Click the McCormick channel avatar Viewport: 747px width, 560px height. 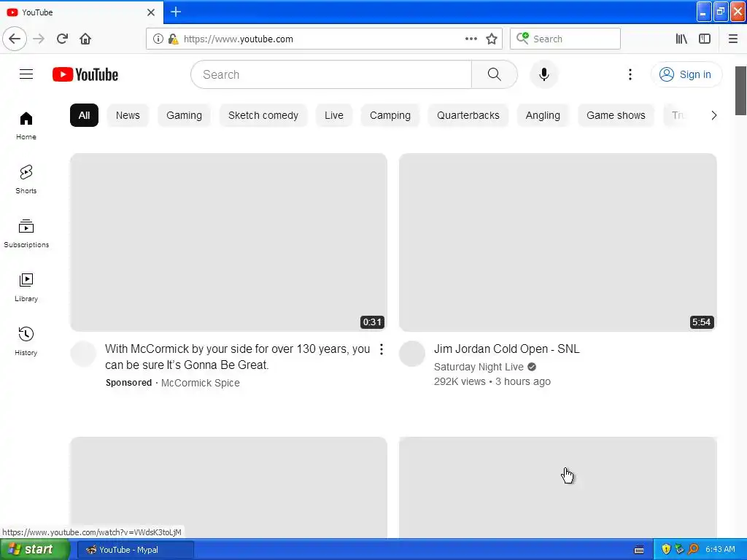click(x=83, y=354)
